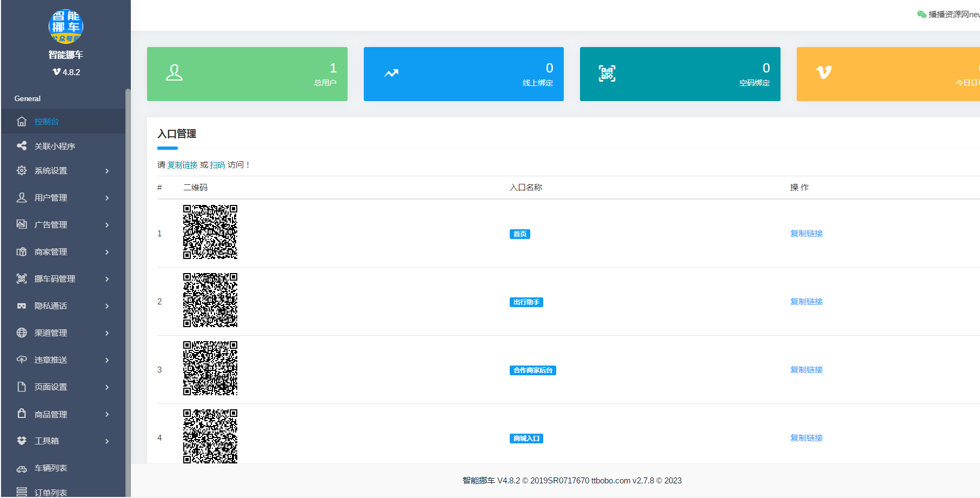Screen dimensions: 980x498
Task: Click the 总用户 label on the green card
Action: tap(325, 83)
